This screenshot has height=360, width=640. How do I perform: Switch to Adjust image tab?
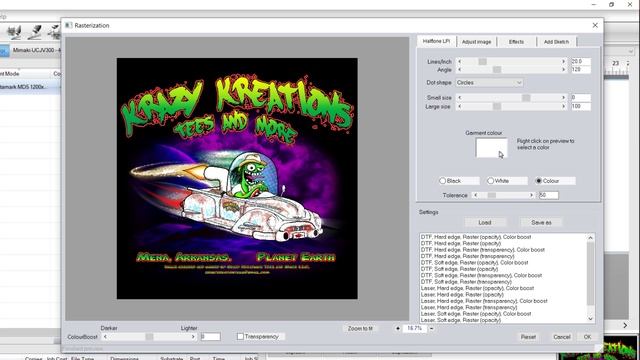tap(476, 42)
